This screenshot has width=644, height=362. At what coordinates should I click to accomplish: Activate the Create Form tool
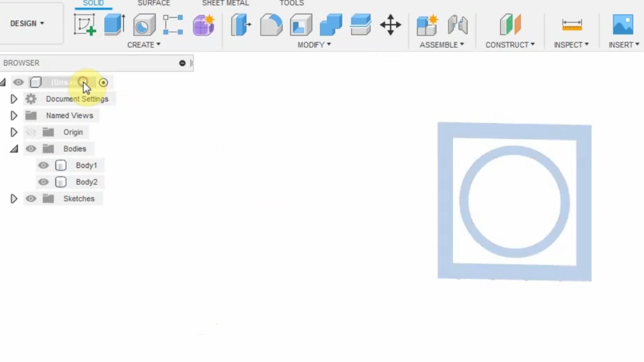coord(204,25)
